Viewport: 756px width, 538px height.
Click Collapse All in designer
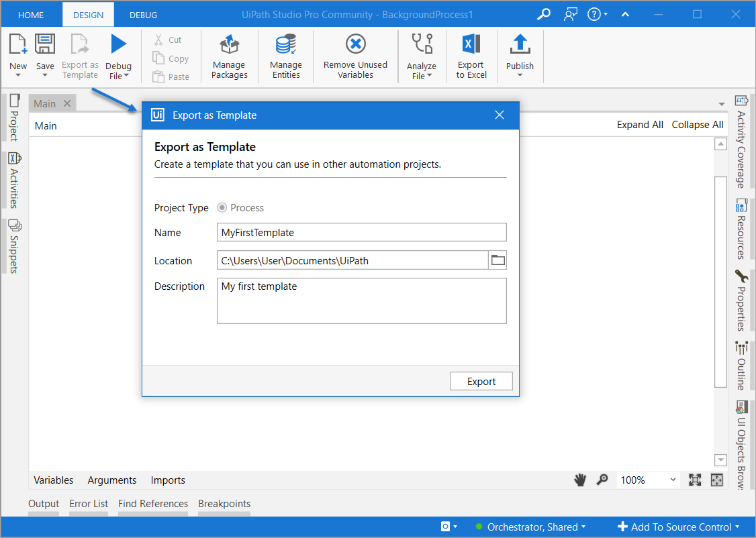[697, 125]
